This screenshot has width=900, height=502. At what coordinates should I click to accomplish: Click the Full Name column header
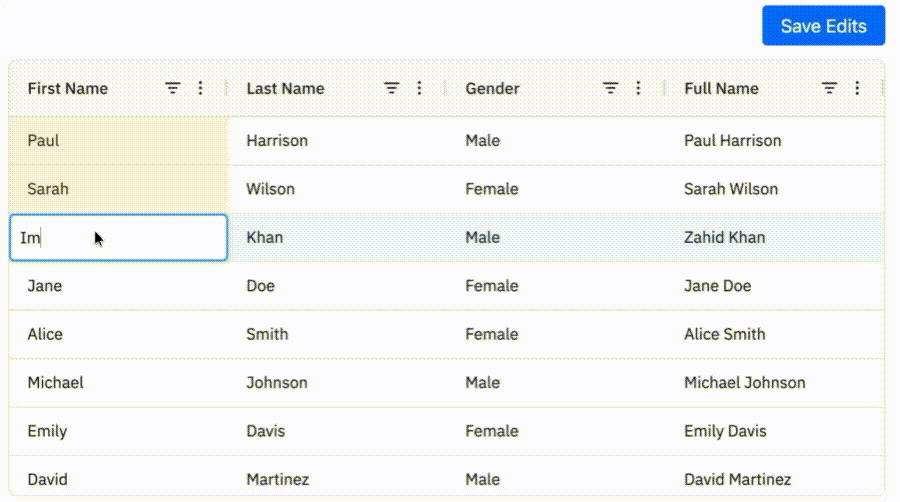tap(721, 88)
